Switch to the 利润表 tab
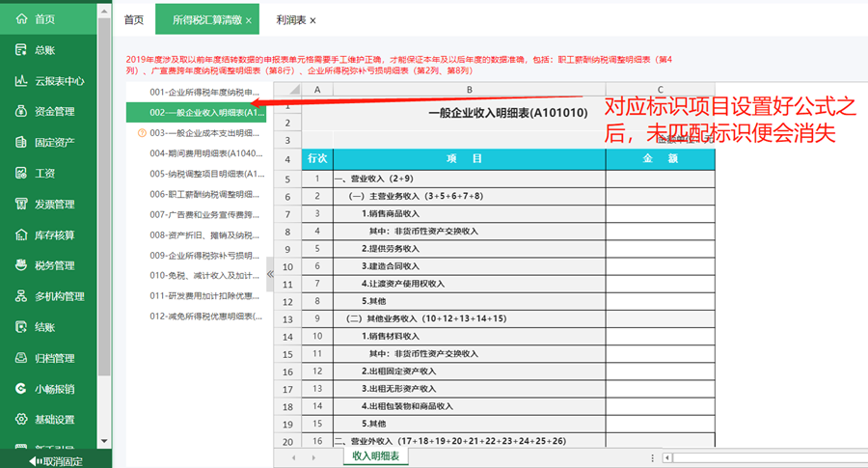Viewport: 868px width, 468px height. pos(291,20)
